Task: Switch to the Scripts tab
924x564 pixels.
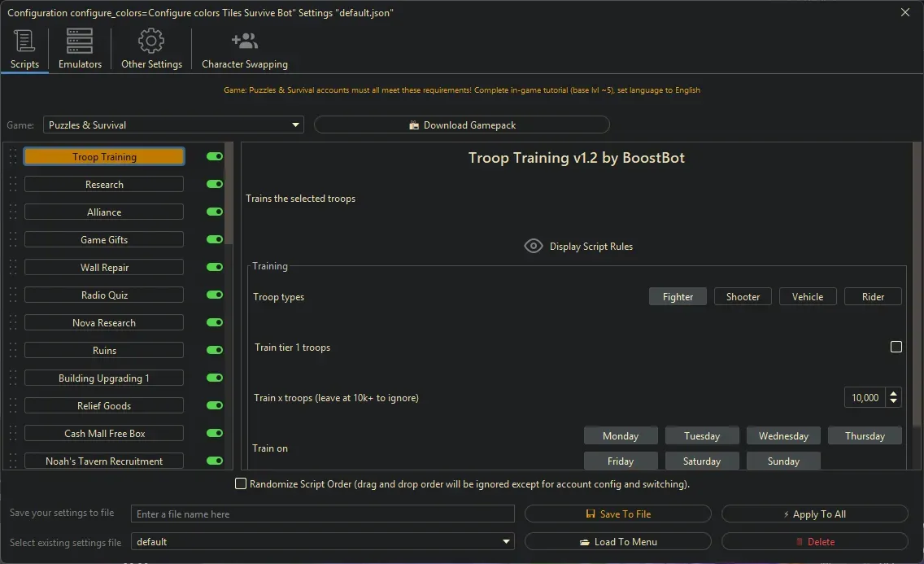Action: point(24,40)
